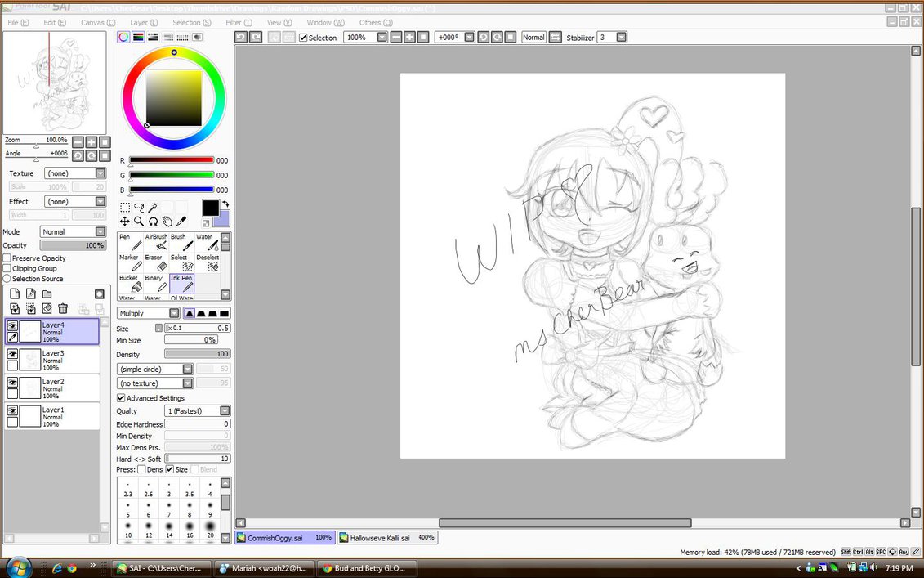The width and height of the screenshot is (924, 578).
Task: Choose the lasso selection tool
Action: (x=139, y=207)
